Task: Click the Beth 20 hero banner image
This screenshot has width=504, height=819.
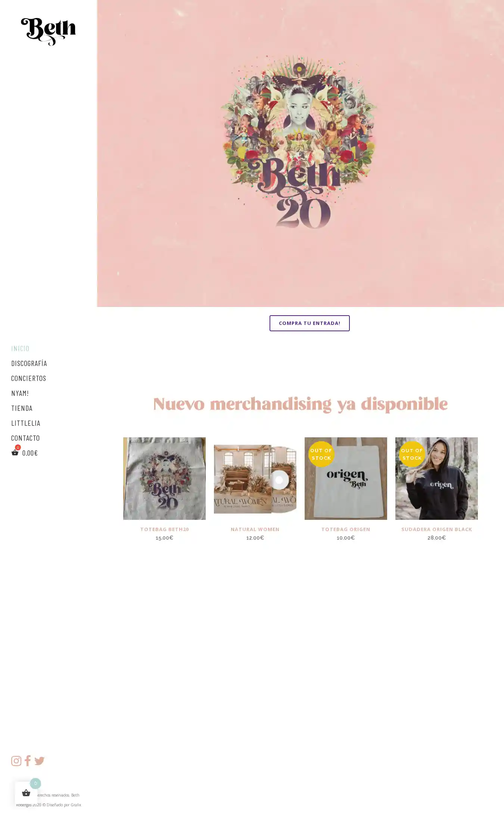Action: [301, 153]
